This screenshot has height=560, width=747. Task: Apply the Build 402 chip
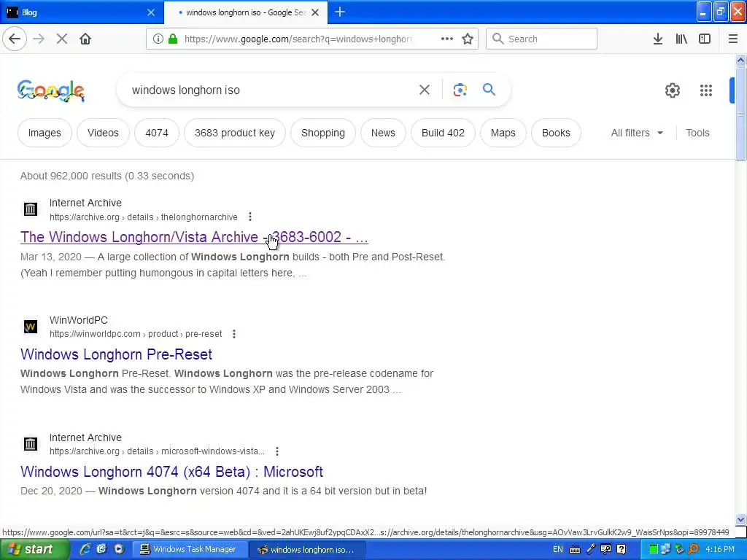coord(443,133)
